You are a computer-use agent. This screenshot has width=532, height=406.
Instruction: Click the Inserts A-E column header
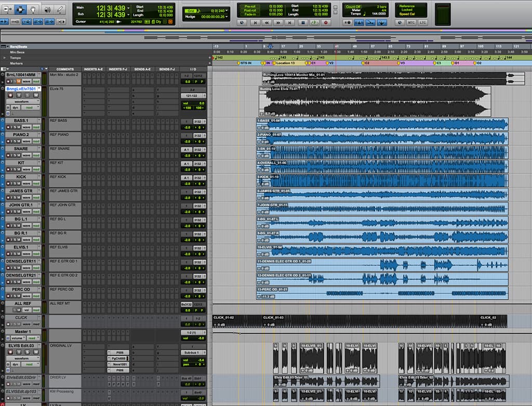94,69
